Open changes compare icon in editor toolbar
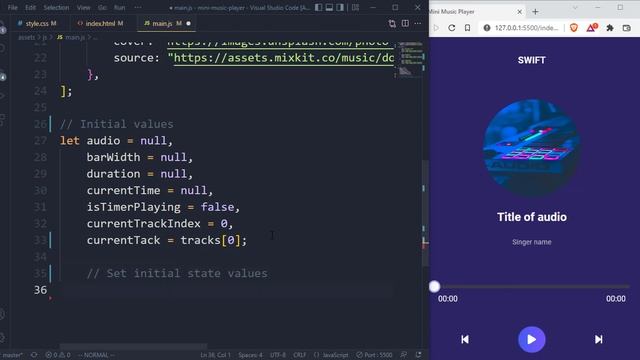Viewport: 640px width, 360px height. (x=392, y=24)
